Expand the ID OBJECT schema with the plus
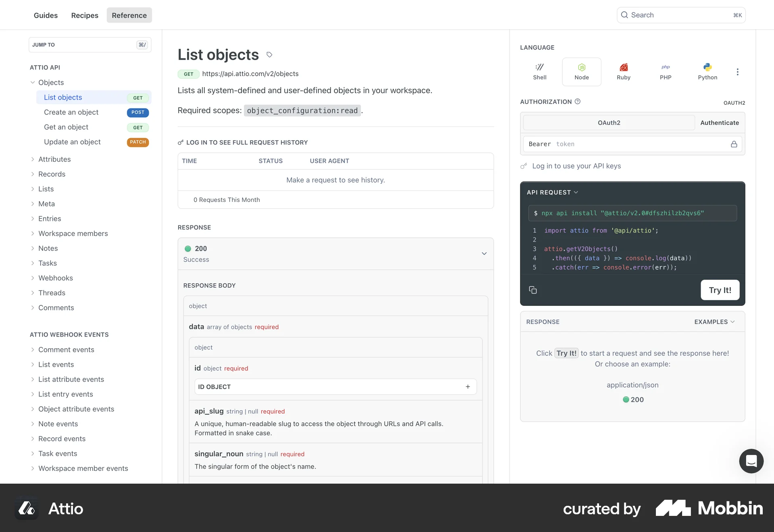Screen dimensions: 774x532 [468, 387]
